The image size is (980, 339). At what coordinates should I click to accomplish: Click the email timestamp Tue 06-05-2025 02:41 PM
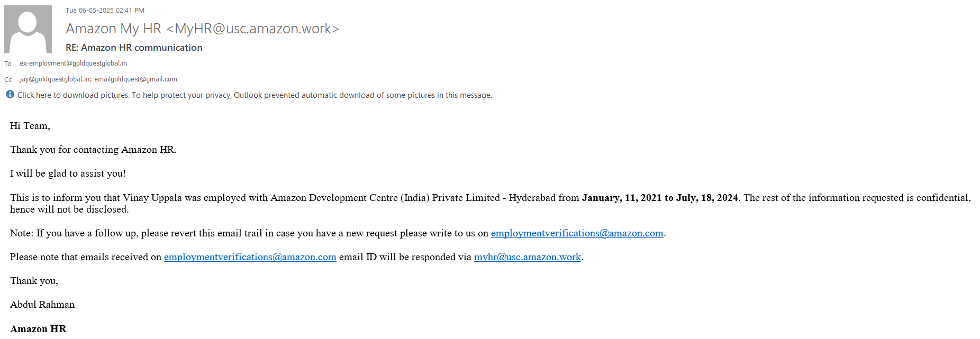(x=105, y=11)
